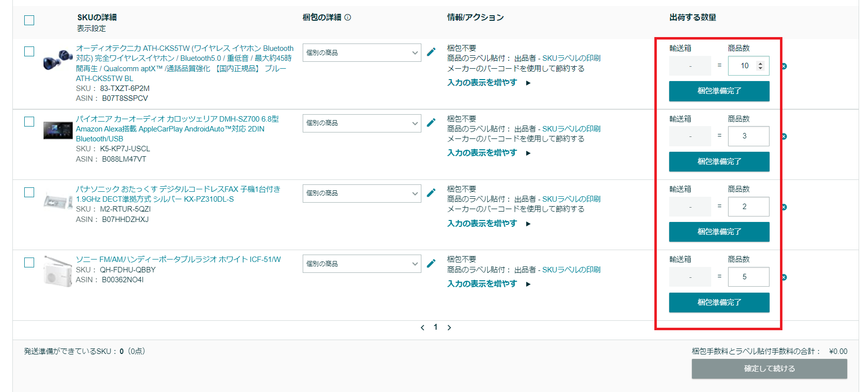Click the pencil edit icon for ICF-51/W row

(431, 263)
